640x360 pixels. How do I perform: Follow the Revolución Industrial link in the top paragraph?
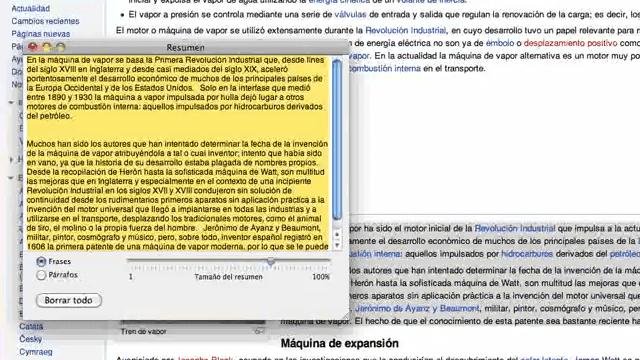click(405, 30)
